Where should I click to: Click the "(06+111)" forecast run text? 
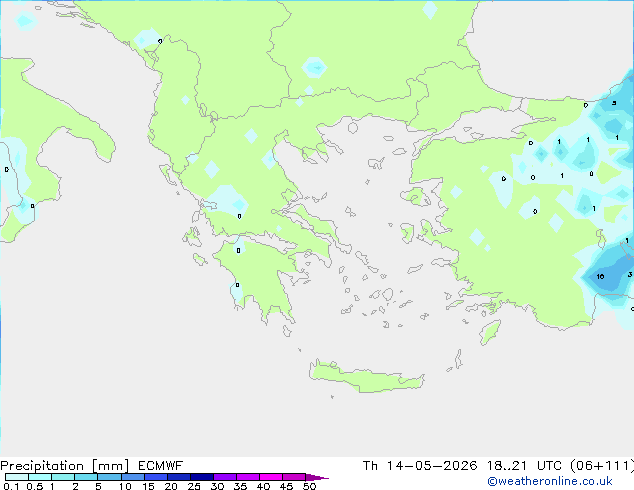[x=602, y=466]
